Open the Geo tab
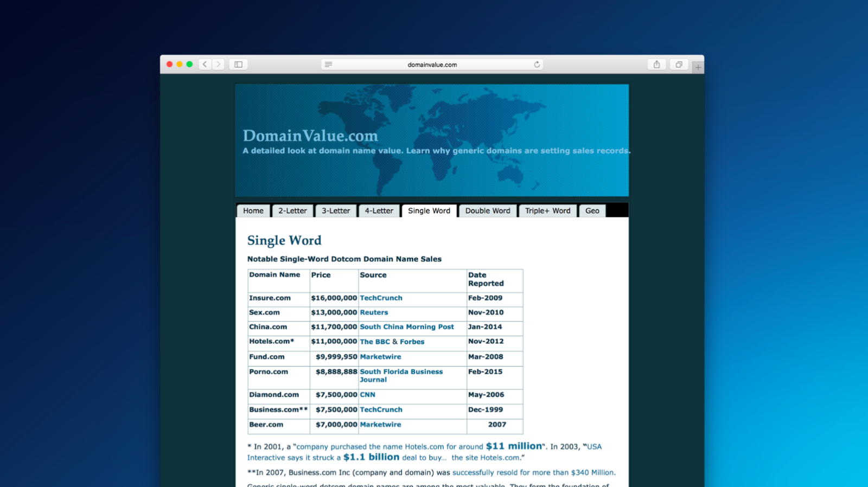The width and height of the screenshot is (868, 487). tap(592, 210)
